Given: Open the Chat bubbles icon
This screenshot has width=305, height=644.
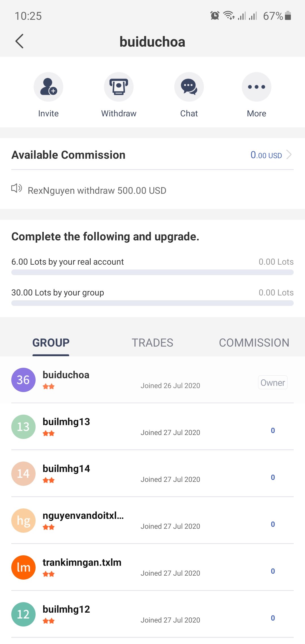Looking at the screenshot, I should (x=189, y=87).
